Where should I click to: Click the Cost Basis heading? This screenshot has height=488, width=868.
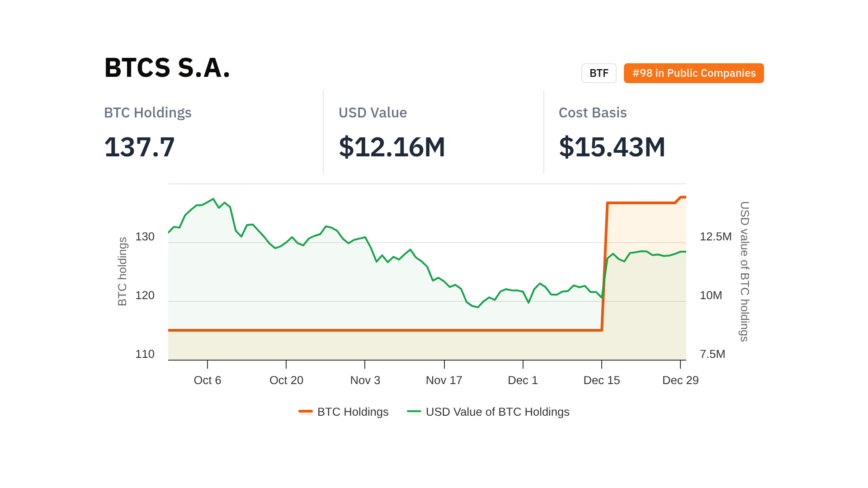(x=593, y=113)
